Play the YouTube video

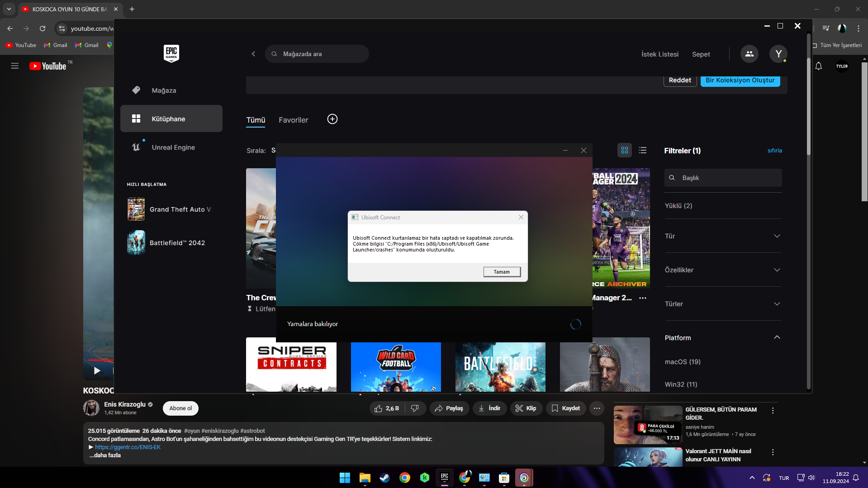[x=97, y=371]
